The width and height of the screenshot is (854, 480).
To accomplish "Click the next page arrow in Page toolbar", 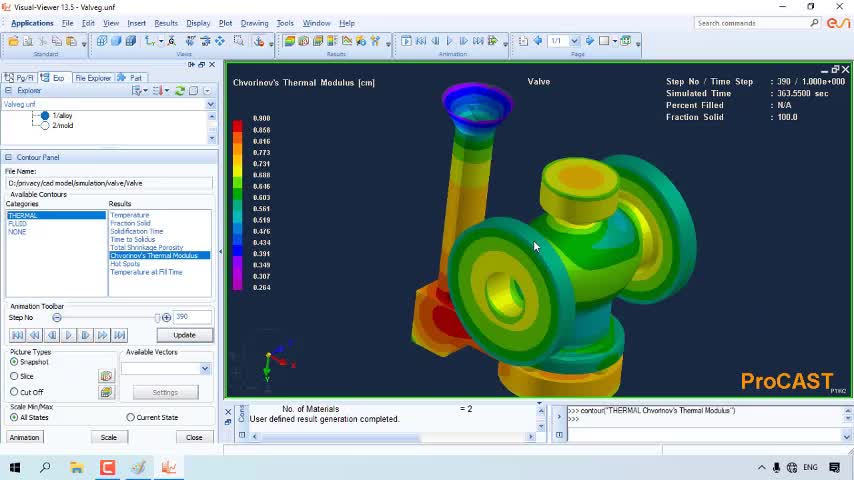I will pyautogui.click(x=589, y=41).
